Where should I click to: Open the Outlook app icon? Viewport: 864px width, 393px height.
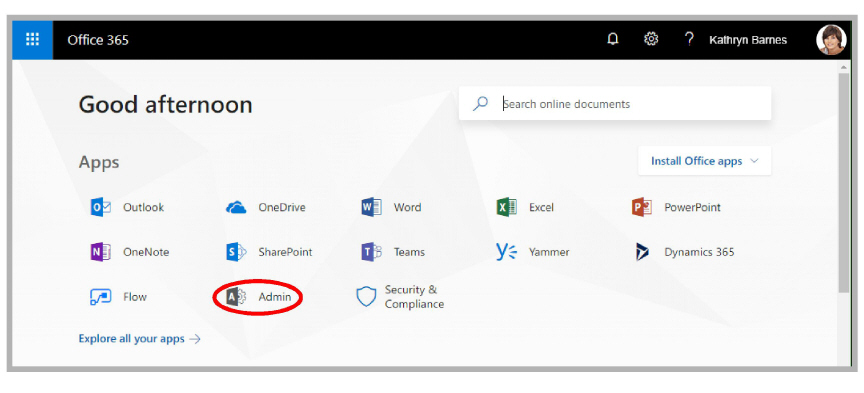(x=100, y=208)
